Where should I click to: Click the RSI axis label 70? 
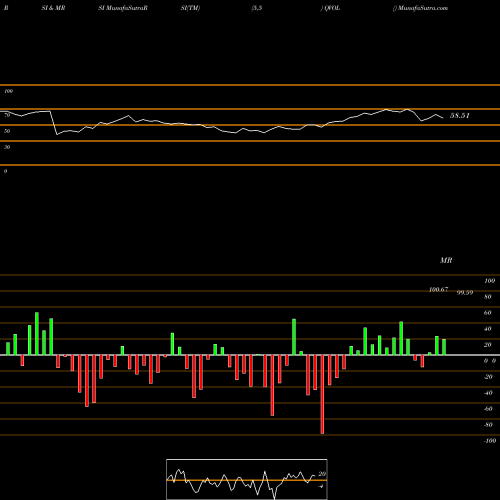(7, 115)
